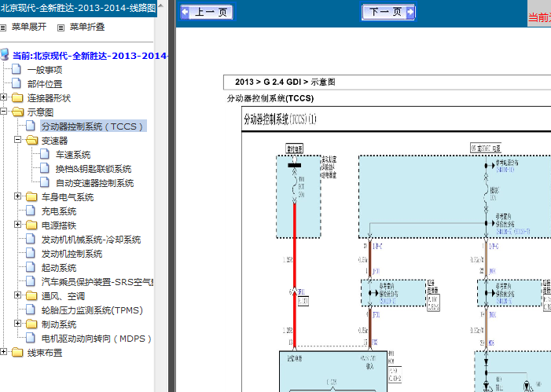Click the folder icon of 制动系统
551x392 pixels.
coord(31,324)
